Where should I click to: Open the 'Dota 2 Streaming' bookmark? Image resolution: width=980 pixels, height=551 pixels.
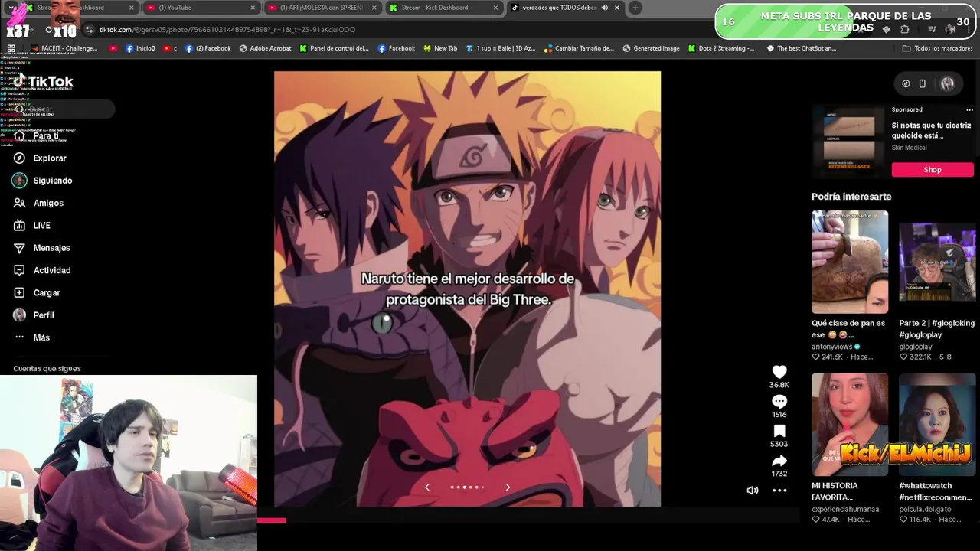(x=720, y=48)
